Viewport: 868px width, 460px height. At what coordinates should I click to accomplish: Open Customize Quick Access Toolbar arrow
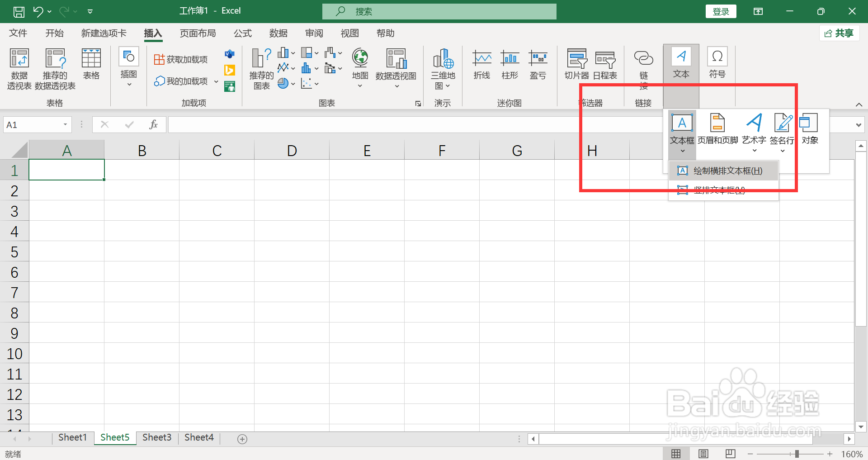point(90,12)
